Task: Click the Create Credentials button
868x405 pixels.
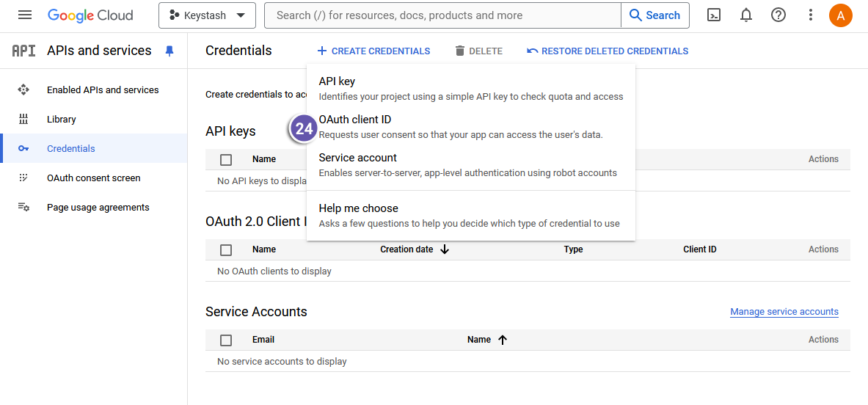Action: 373,51
